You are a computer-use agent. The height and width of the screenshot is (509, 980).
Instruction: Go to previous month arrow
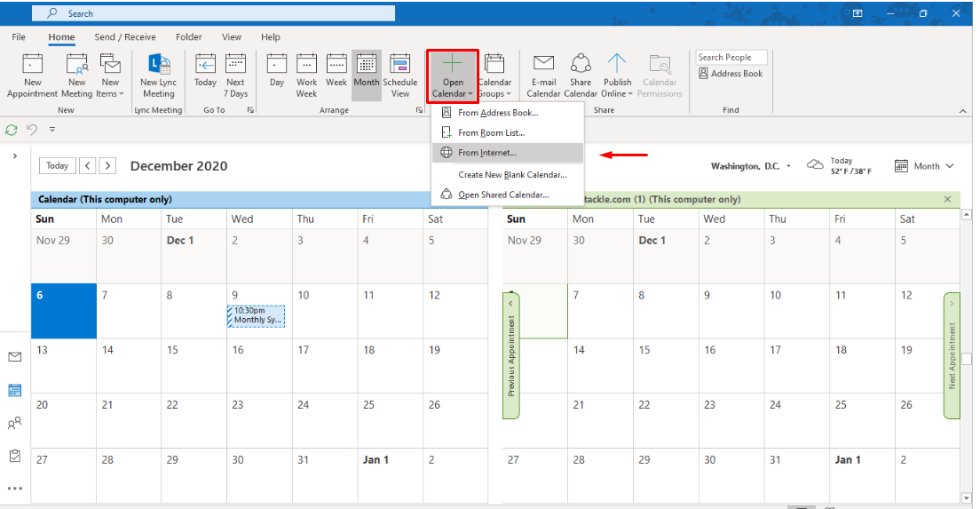(88, 166)
